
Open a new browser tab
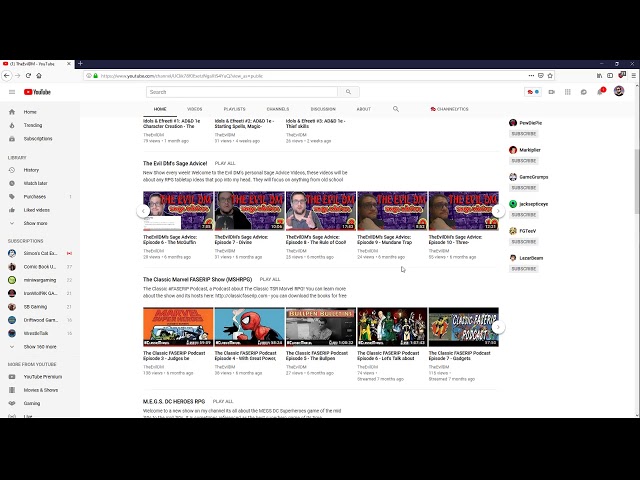pos(80,64)
